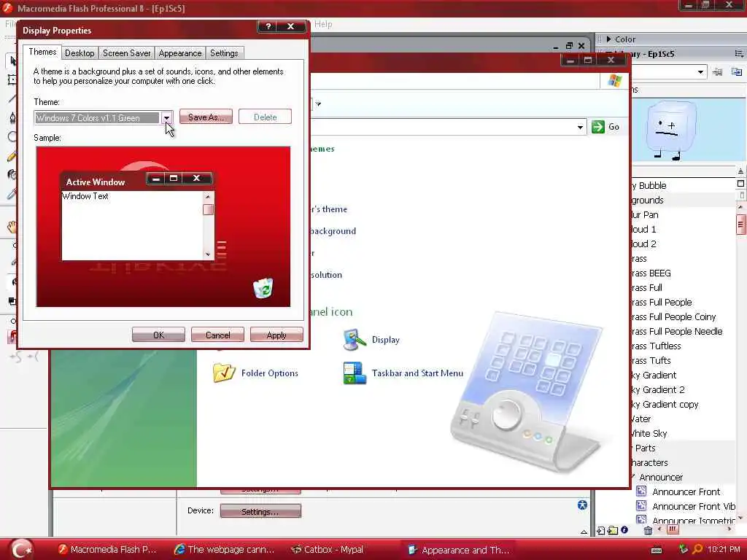Click the theme sample preview image
Screen dimensions: 747x560
click(x=163, y=227)
